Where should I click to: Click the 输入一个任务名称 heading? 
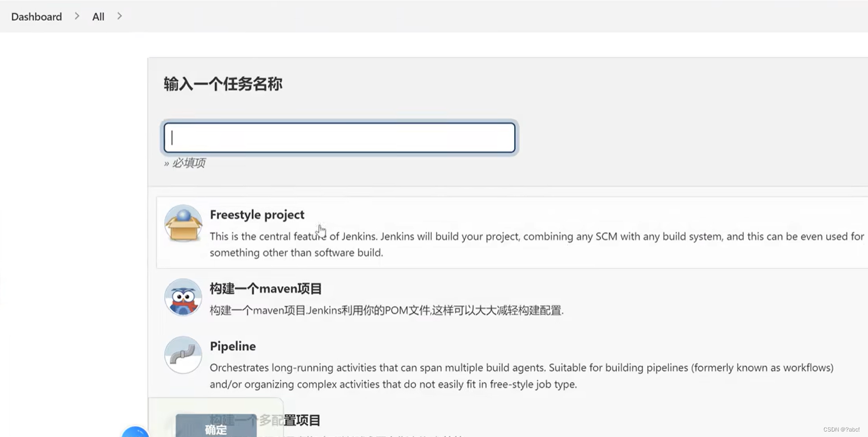223,84
